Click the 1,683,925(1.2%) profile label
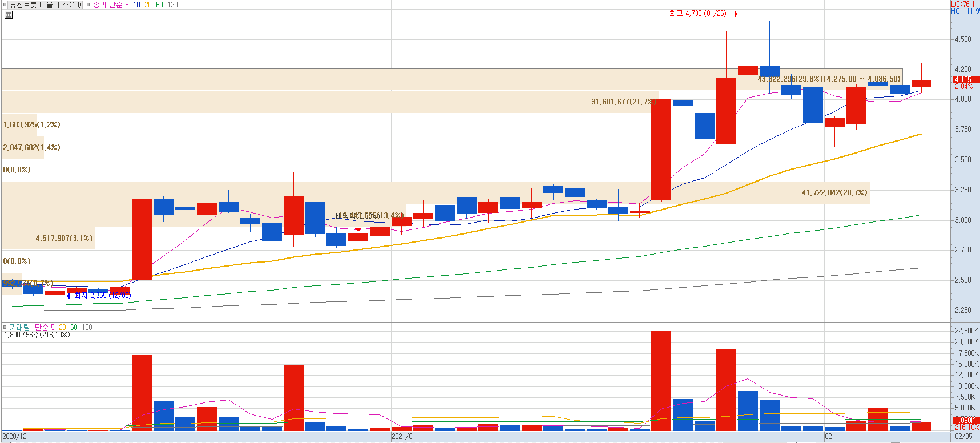 coord(31,124)
